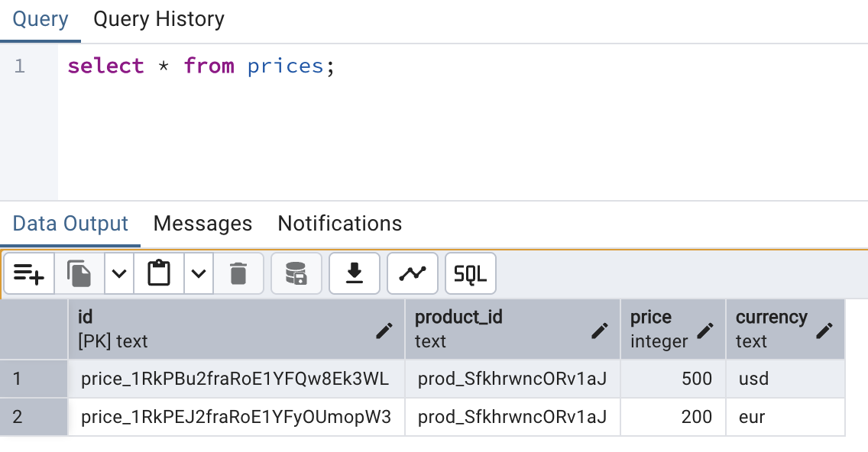868x452 pixels.
Task: Click the edit pencil on product_id column
Action: point(600,331)
